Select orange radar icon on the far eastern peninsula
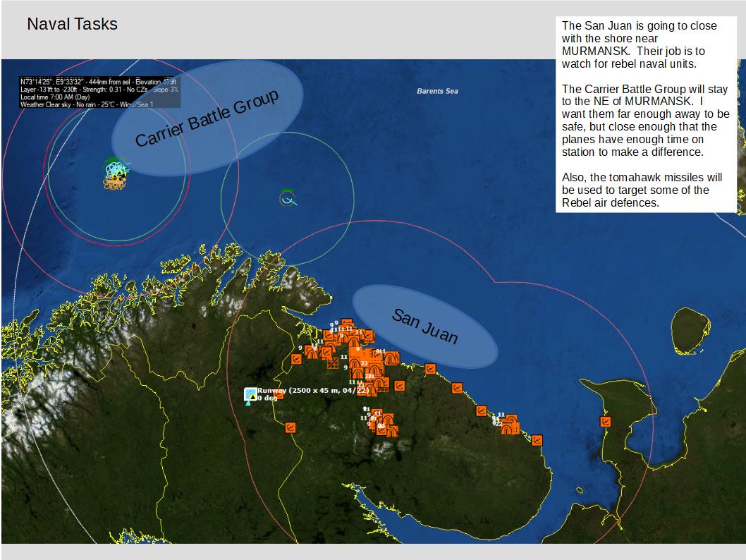746x560 pixels. pyautogui.click(x=605, y=422)
